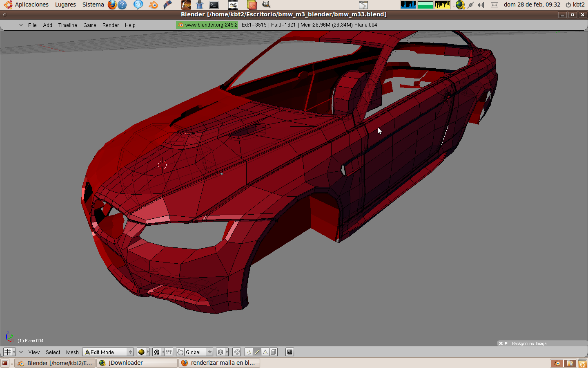Open the viewport draw type dropdown
The image size is (588, 368).
click(143, 352)
